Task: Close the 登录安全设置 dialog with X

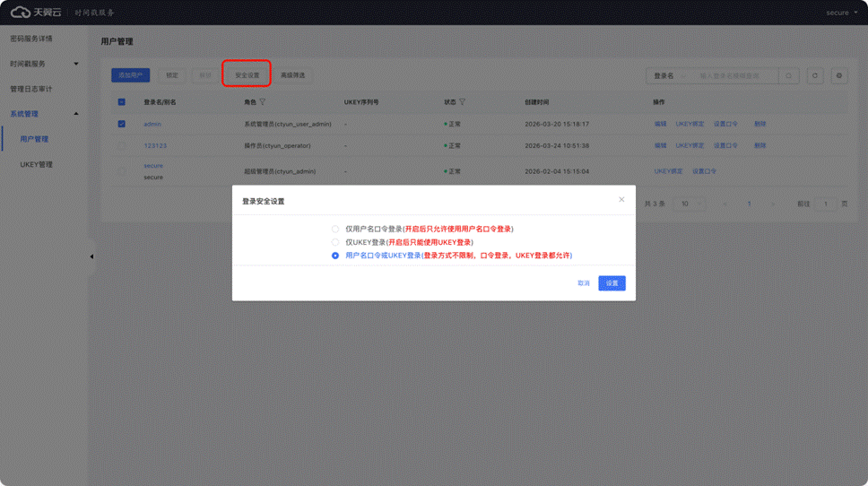Action: [621, 200]
